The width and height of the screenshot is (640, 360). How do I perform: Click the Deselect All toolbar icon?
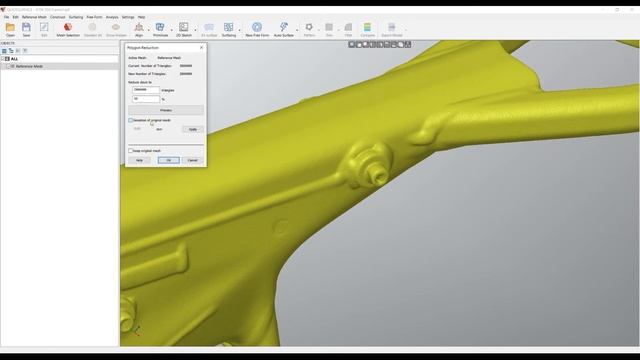pos(93,27)
